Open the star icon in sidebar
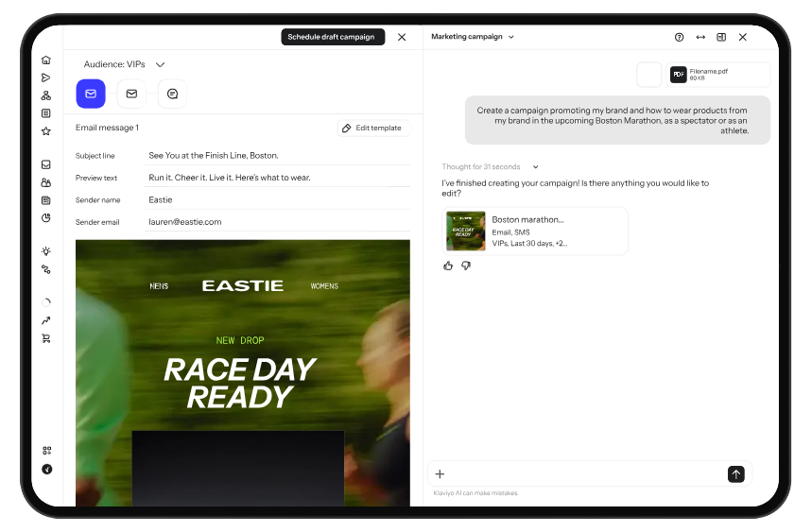812x532 pixels. pos(46,131)
